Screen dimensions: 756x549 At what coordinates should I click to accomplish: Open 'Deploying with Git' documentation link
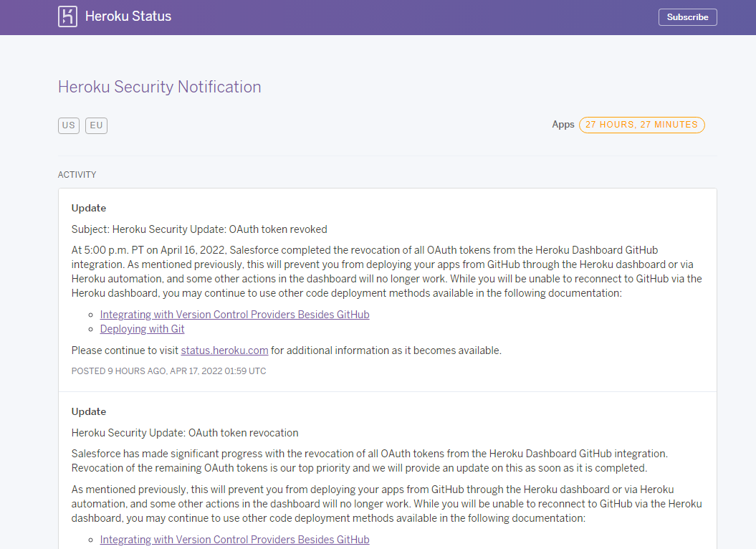pos(142,328)
